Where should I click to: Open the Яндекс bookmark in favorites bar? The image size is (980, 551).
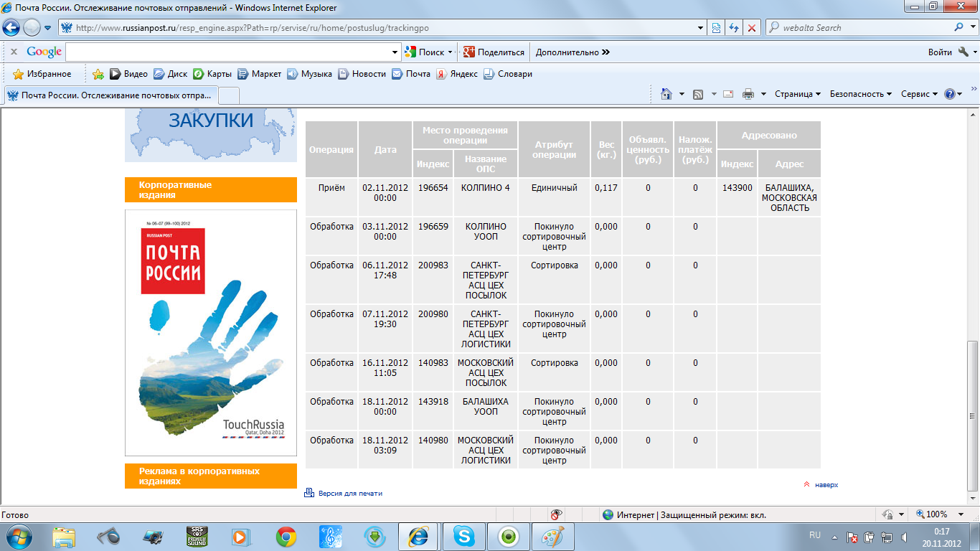coord(457,74)
